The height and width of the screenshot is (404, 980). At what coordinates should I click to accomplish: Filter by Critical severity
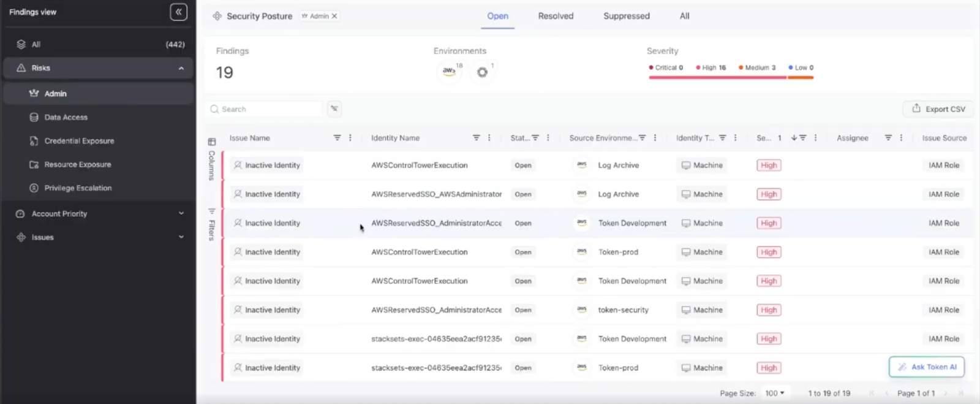click(666, 67)
